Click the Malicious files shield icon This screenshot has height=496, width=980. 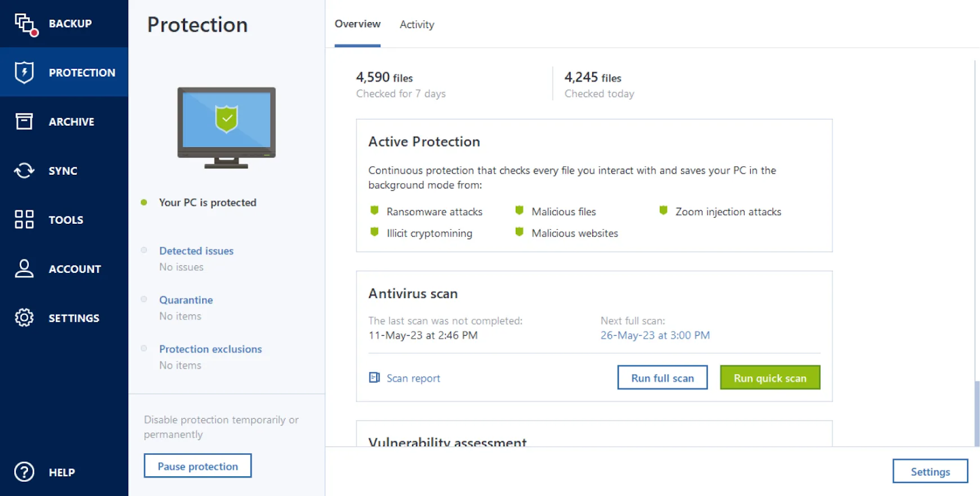pos(519,211)
